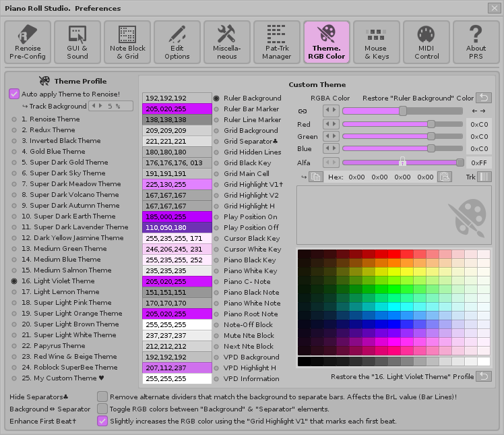
Task: Go to Edit Options tab
Action: click(177, 42)
